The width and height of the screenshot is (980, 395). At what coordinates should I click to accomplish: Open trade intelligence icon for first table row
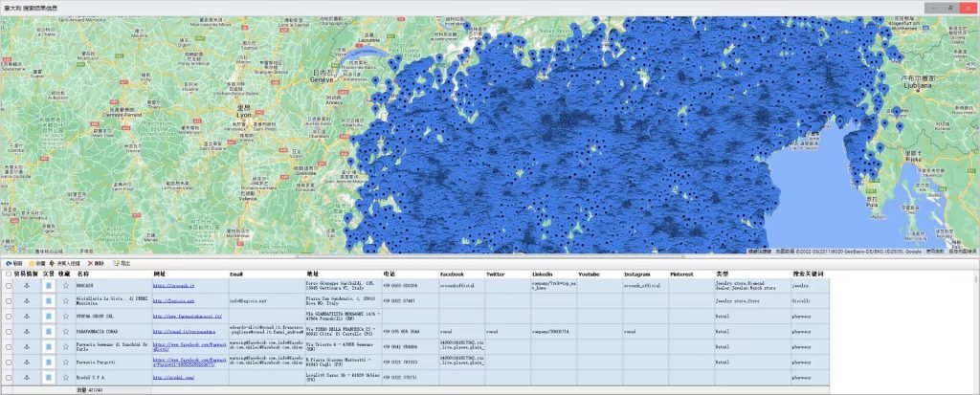click(27, 285)
